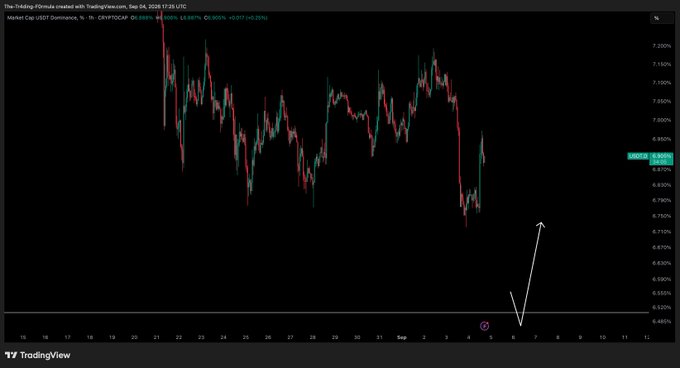Click the 6.750% price axis label
Screen dimensions: 680x368
662,216
